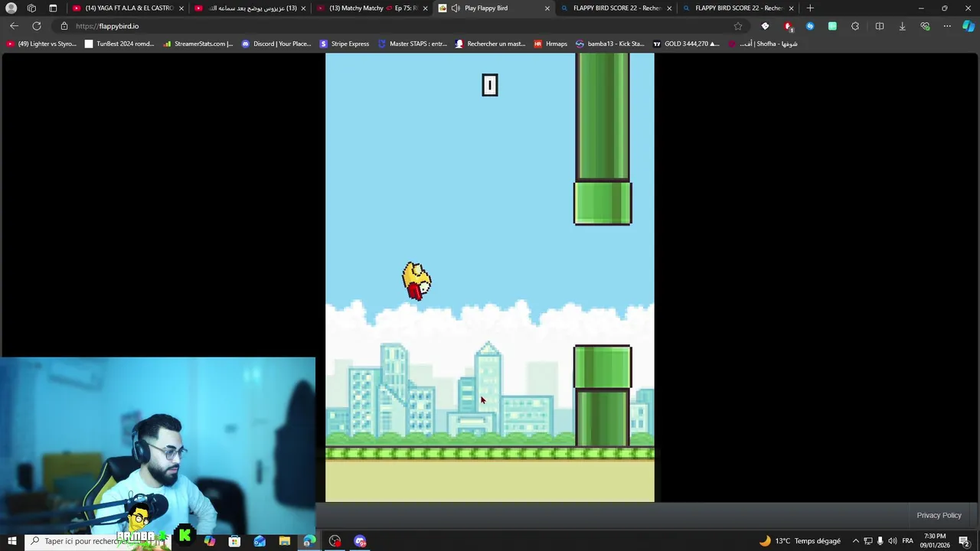Open the green extension icon in toolbar
This screenshot has width=980, height=551.
(832, 26)
